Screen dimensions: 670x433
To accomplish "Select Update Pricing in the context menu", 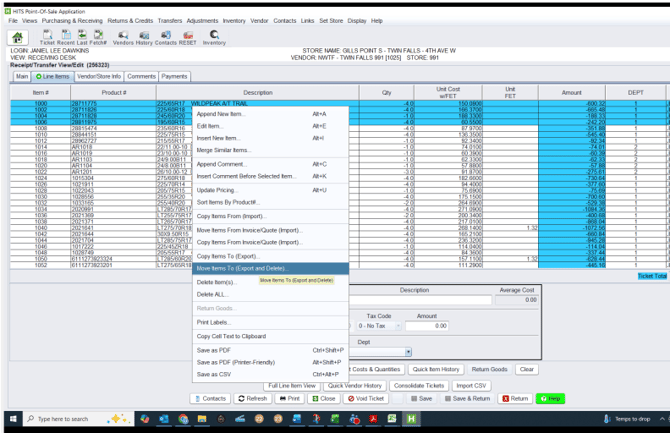I will 270,190.
